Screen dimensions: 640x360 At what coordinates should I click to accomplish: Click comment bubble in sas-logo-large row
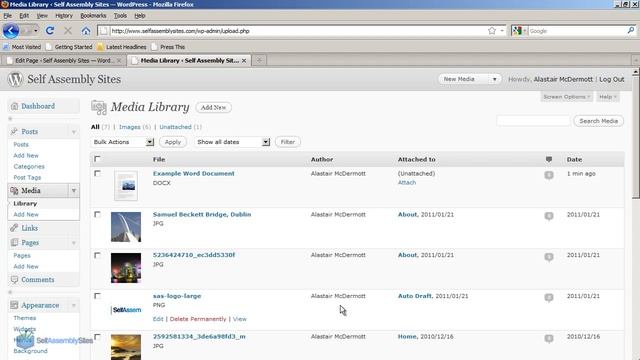tap(549, 298)
